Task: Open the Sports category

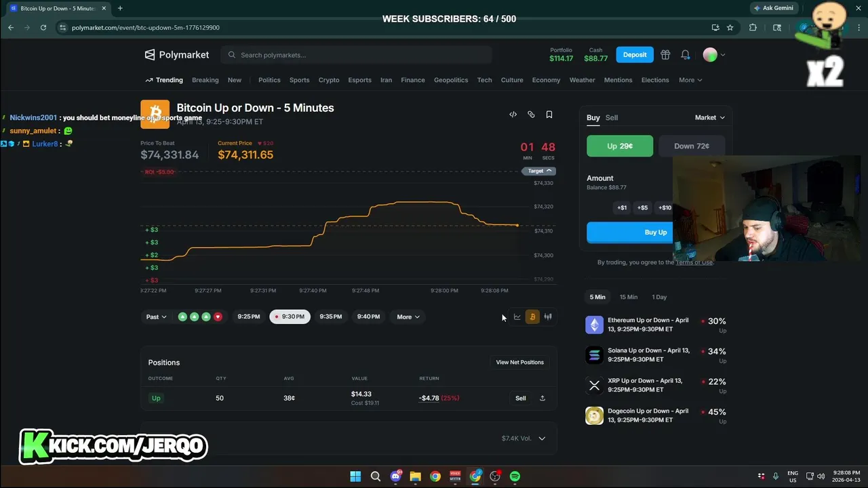Action: click(x=300, y=80)
